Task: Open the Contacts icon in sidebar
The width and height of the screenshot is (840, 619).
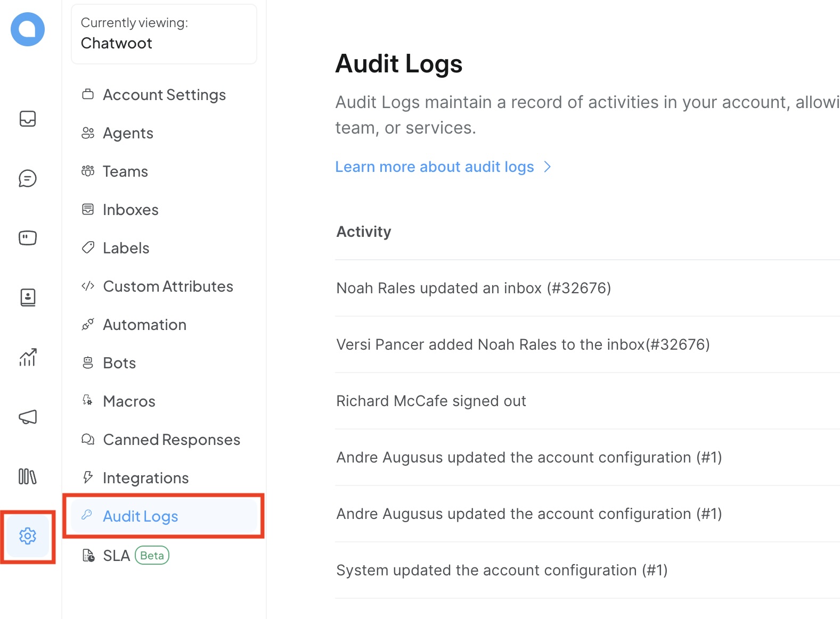Action: [x=28, y=298]
